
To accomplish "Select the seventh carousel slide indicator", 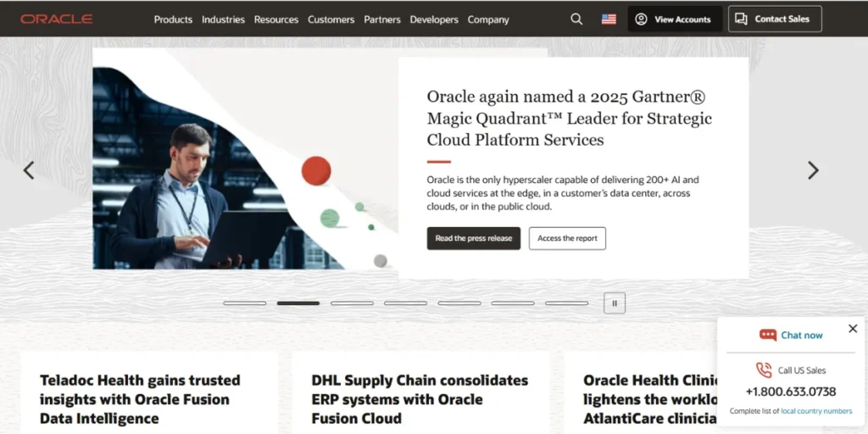I will click(566, 303).
